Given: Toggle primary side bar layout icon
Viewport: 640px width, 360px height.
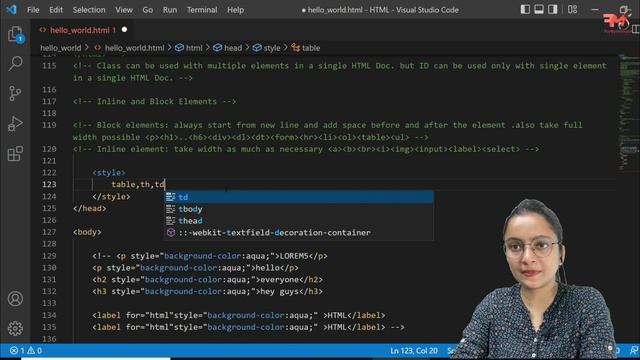Looking at the screenshot, I should 525,9.
